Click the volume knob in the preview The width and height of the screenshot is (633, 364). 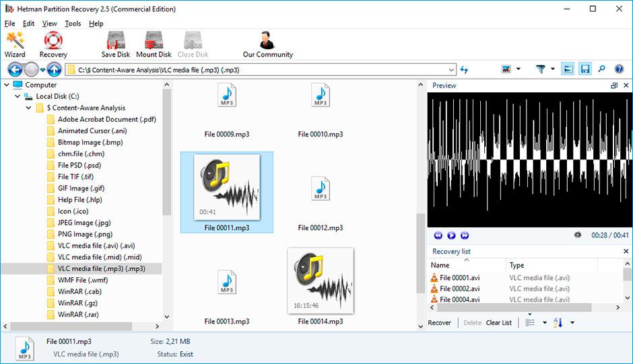[578, 235]
